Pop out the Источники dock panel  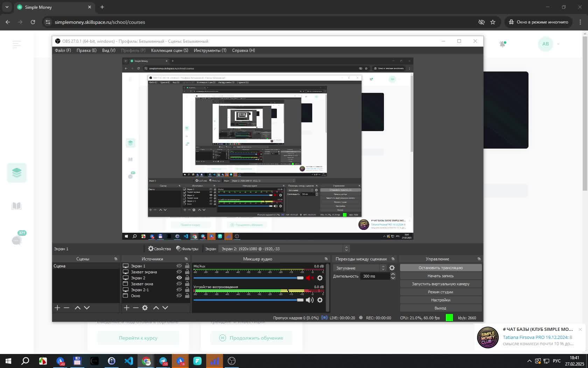click(x=186, y=259)
